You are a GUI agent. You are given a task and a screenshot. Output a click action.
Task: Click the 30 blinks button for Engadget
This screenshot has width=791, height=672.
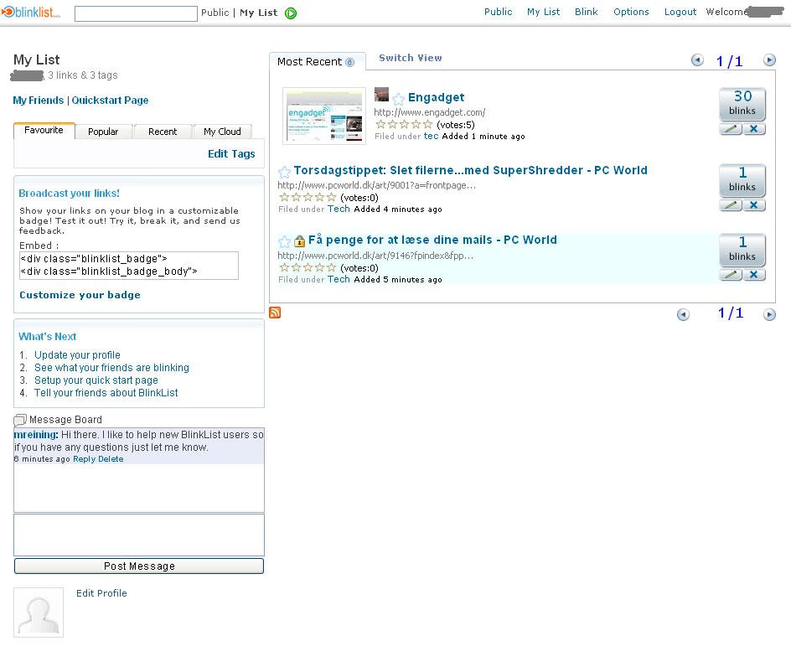[742, 104]
